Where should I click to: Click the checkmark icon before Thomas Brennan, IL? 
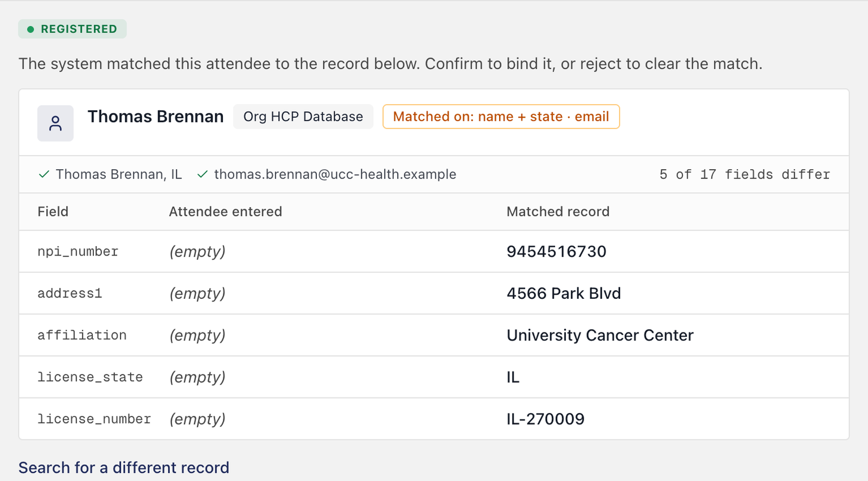click(x=44, y=174)
